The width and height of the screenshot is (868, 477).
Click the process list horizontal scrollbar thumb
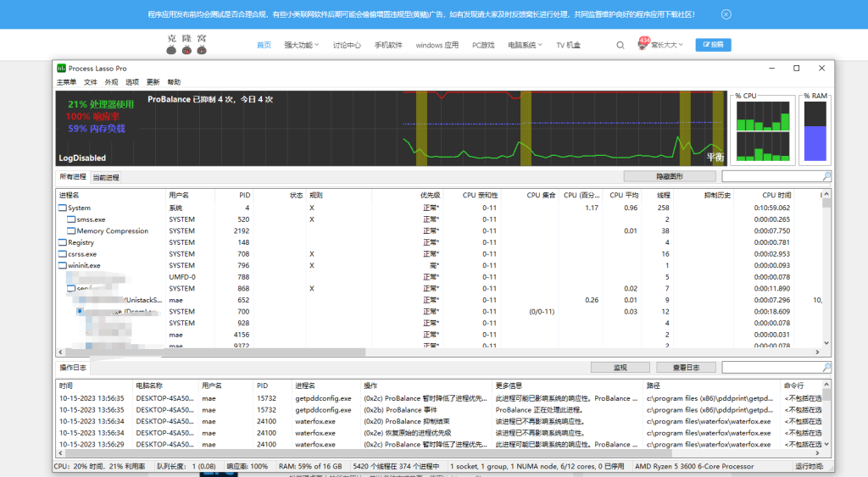pyautogui.click(x=215, y=352)
